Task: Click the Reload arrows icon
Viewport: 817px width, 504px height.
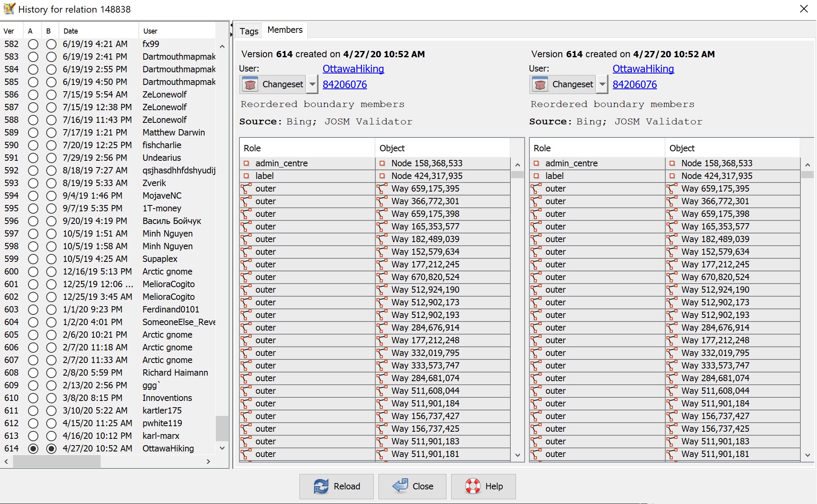Action: coord(321,486)
